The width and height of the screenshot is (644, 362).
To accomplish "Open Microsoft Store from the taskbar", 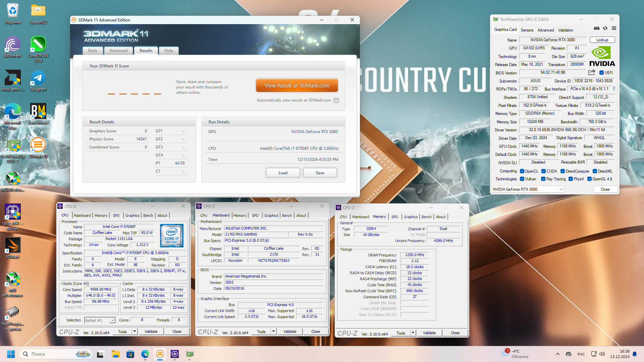I will (130, 354).
